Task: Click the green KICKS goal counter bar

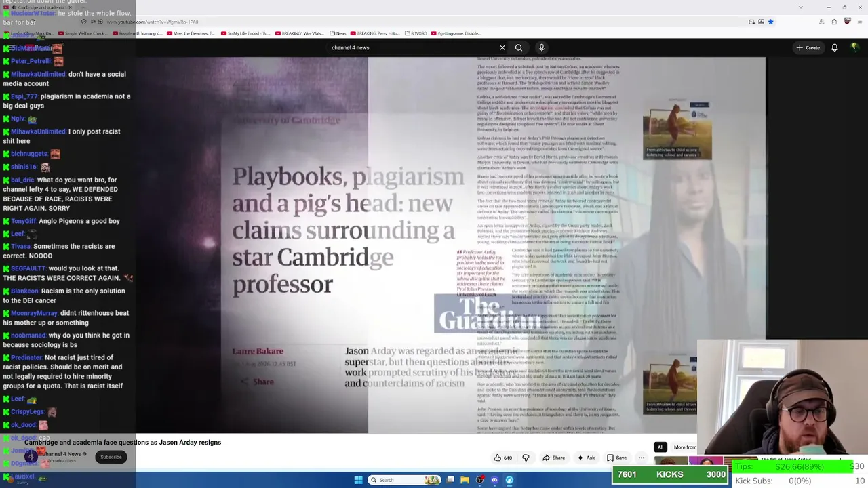Action: click(x=670, y=474)
